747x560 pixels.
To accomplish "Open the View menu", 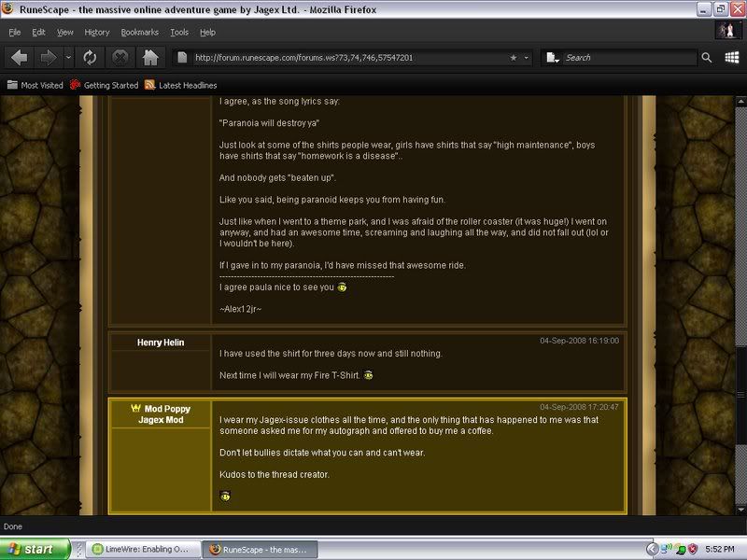I will pos(65,33).
